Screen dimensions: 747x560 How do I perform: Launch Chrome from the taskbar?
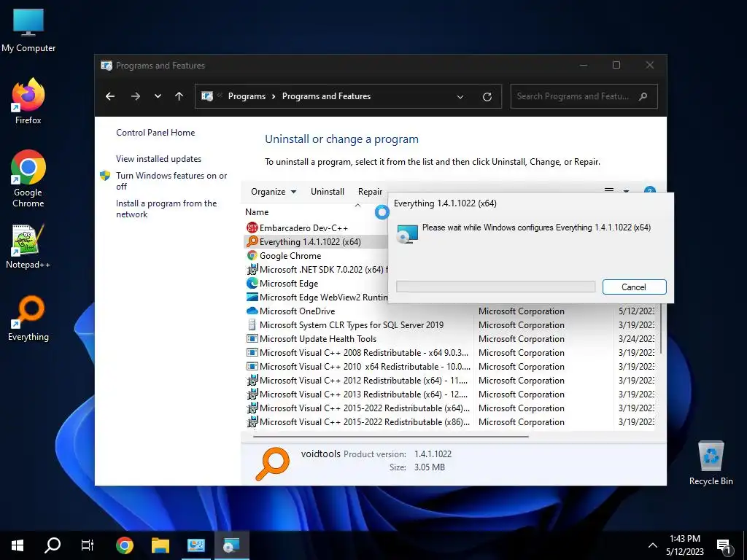click(124, 545)
